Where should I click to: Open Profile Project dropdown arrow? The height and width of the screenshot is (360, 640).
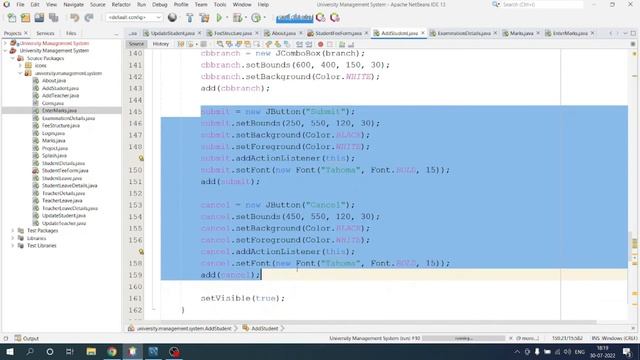264,18
